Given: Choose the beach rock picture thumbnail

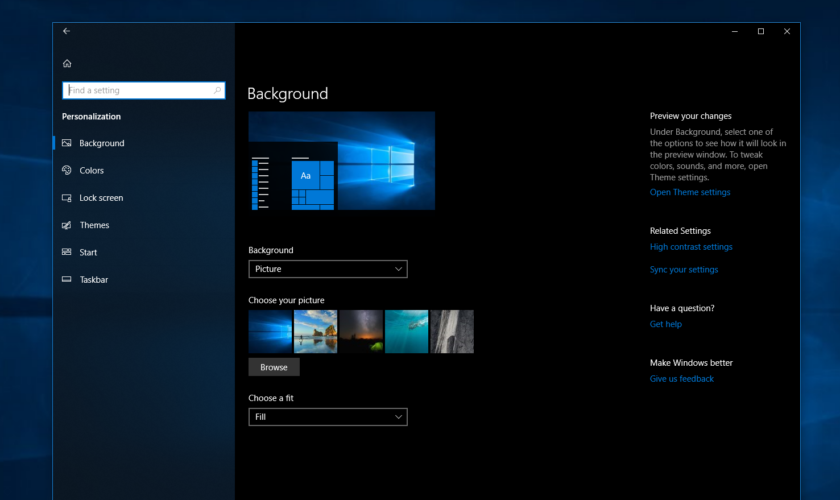Looking at the screenshot, I should pyautogui.click(x=315, y=331).
